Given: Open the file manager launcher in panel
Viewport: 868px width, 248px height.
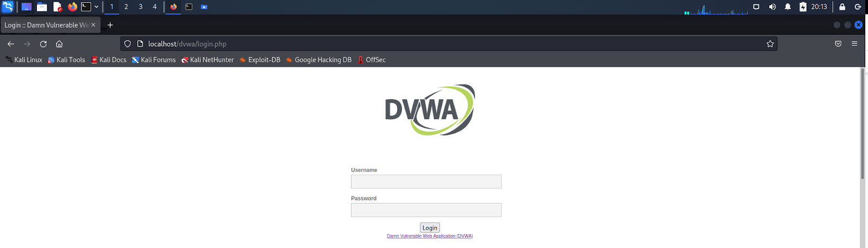Looking at the screenshot, I should 42,7.
